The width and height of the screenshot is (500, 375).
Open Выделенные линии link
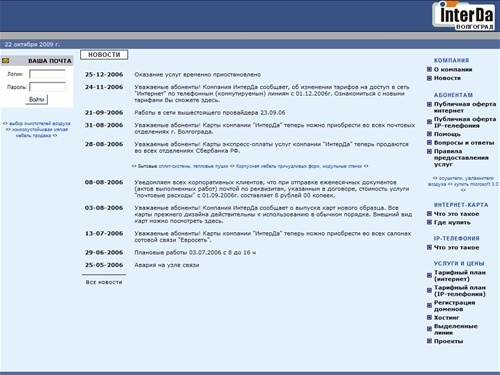[x=456, y=329]
